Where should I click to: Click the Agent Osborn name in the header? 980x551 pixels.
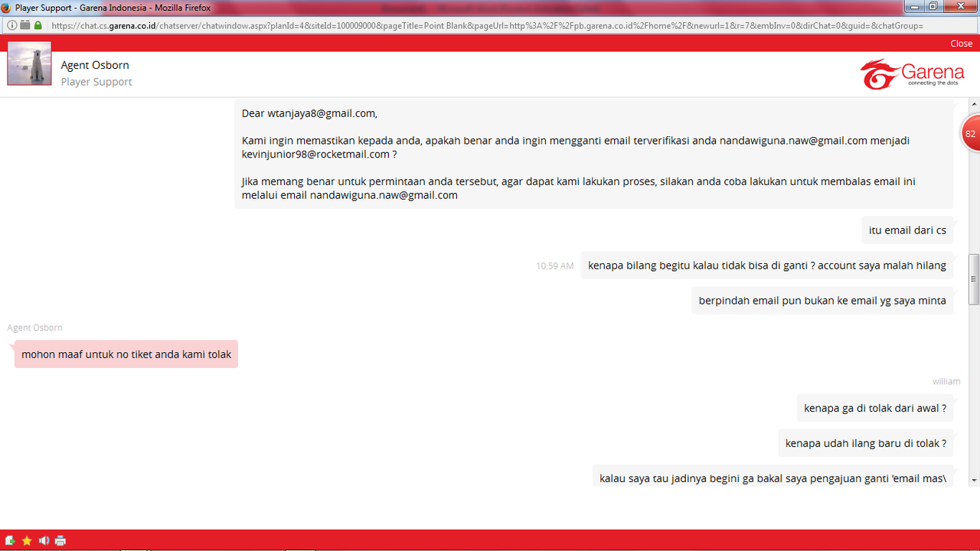[95, 65]
